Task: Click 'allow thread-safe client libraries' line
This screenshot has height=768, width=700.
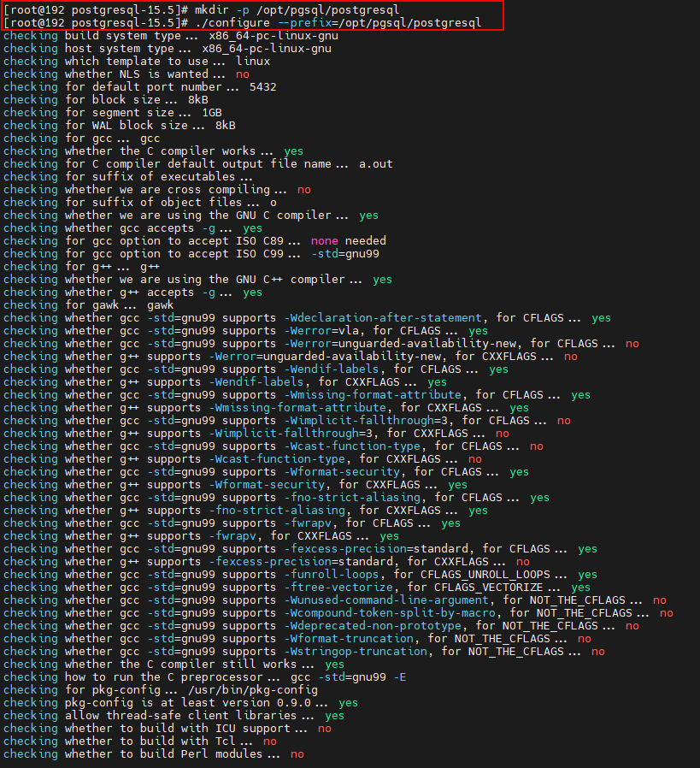Action: click(174, 715)
